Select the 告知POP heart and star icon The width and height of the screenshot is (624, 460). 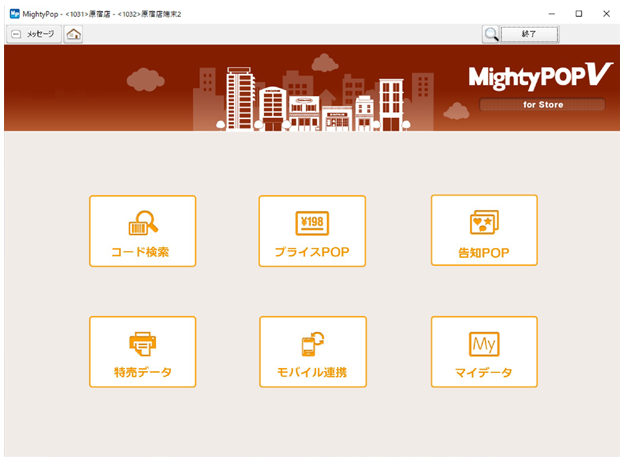click(x=484, y=222)
